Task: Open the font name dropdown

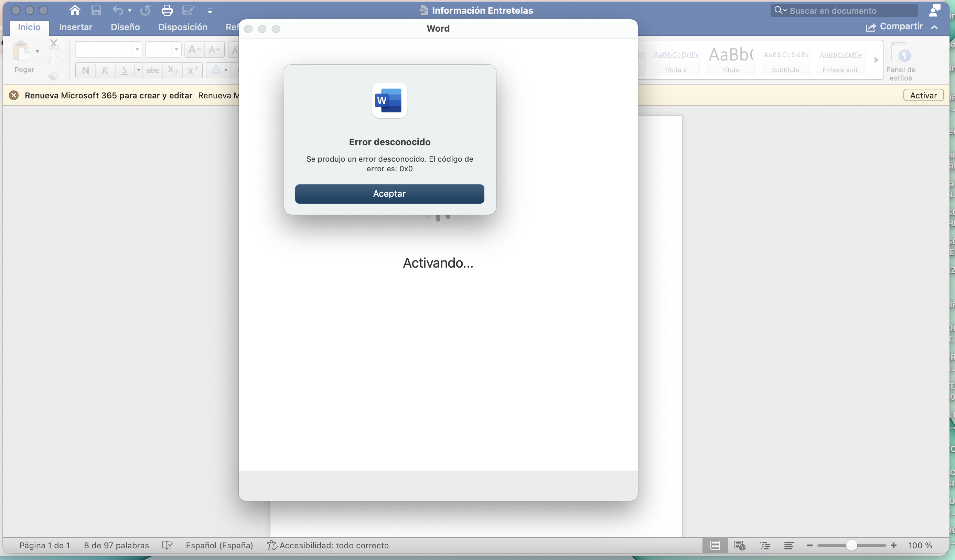Action: (108, 49)
